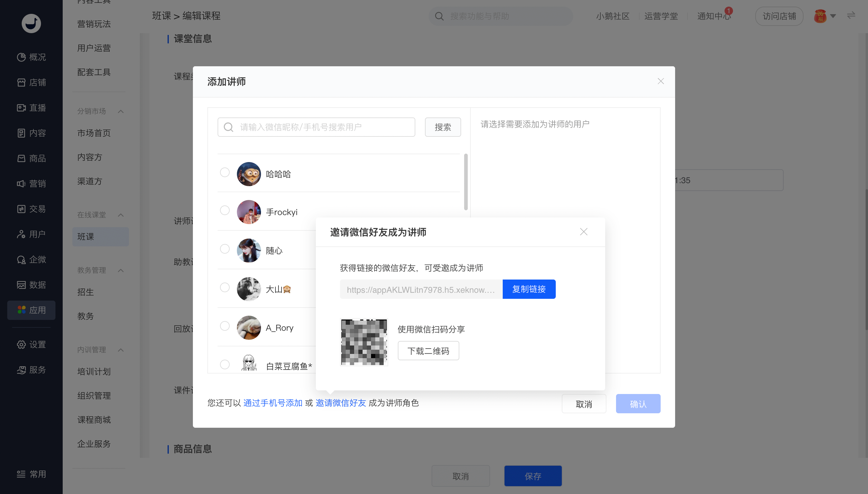Click the 通过手机号添加 link
Viewport: 868px width, 494px height.
click(272, 403)
